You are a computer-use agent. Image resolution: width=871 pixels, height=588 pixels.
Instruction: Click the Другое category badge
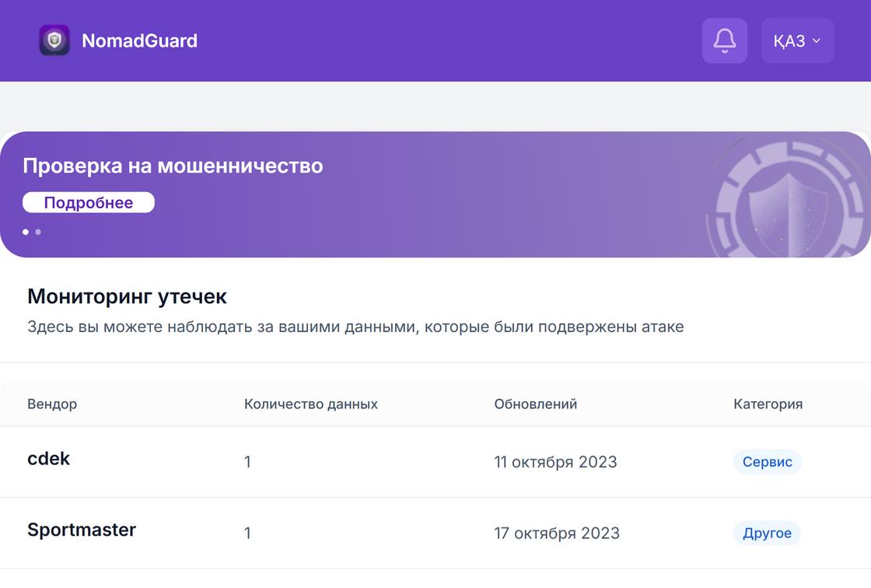coord(767,533)
